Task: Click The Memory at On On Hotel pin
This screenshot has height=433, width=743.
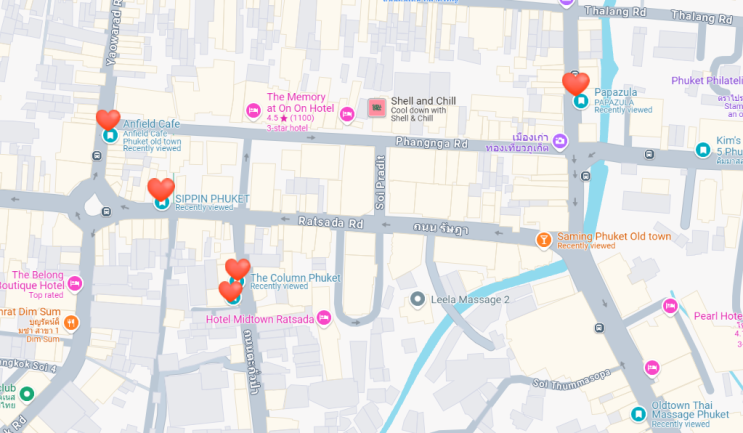Action: point(254,111)
